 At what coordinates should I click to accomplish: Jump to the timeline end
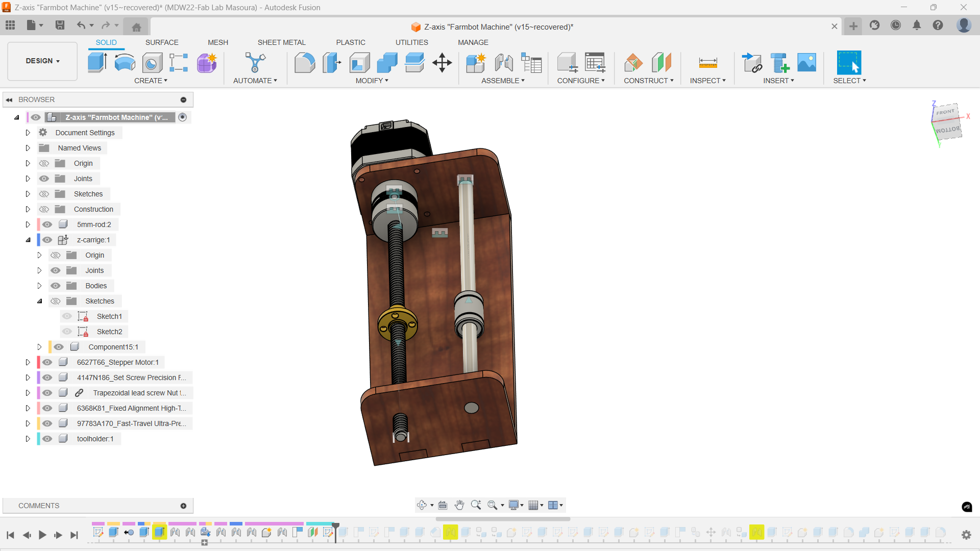(74, 535)
